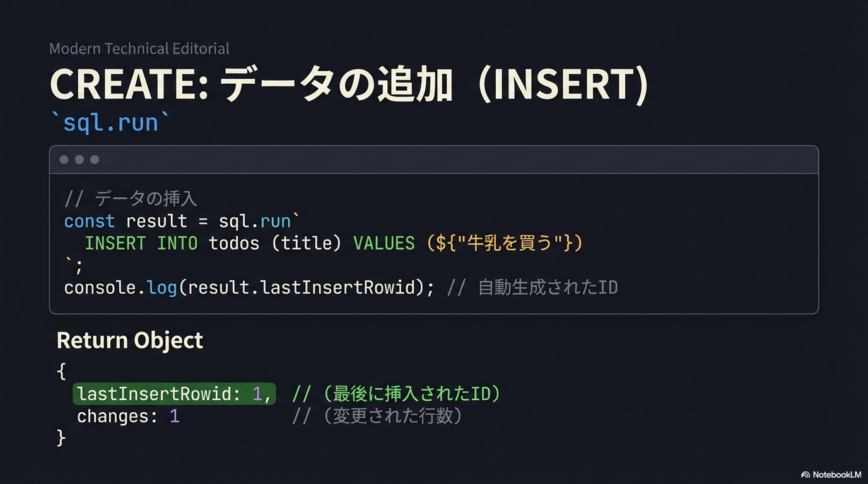Click the blue "const" keyword

pos(90,221)
